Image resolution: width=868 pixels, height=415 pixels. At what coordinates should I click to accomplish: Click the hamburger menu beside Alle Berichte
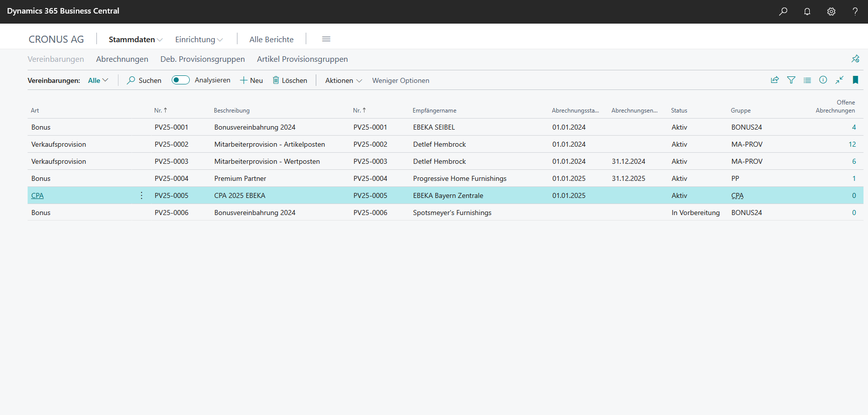coord(326,39)
